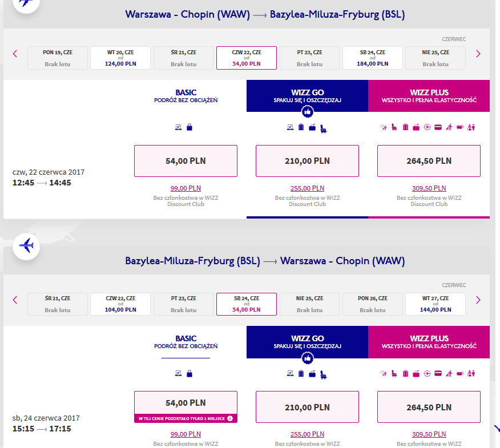Select outbound date PON 19, CZE without flight
Screen dimensions: 500x448
click(x=58, y=58)
